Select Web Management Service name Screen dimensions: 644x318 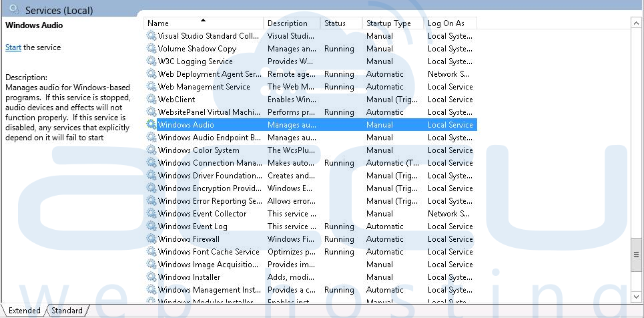tap(204, 87)
